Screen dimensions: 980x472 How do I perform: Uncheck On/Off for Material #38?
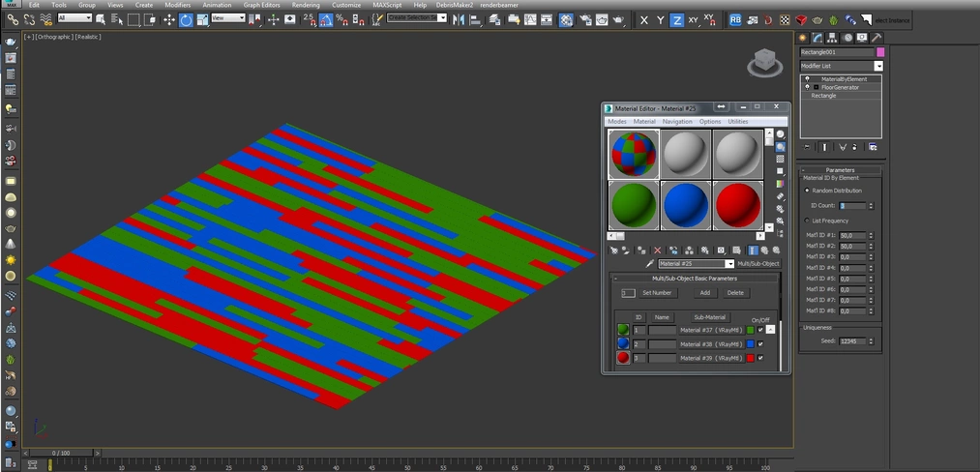click(x=760, y=343)
